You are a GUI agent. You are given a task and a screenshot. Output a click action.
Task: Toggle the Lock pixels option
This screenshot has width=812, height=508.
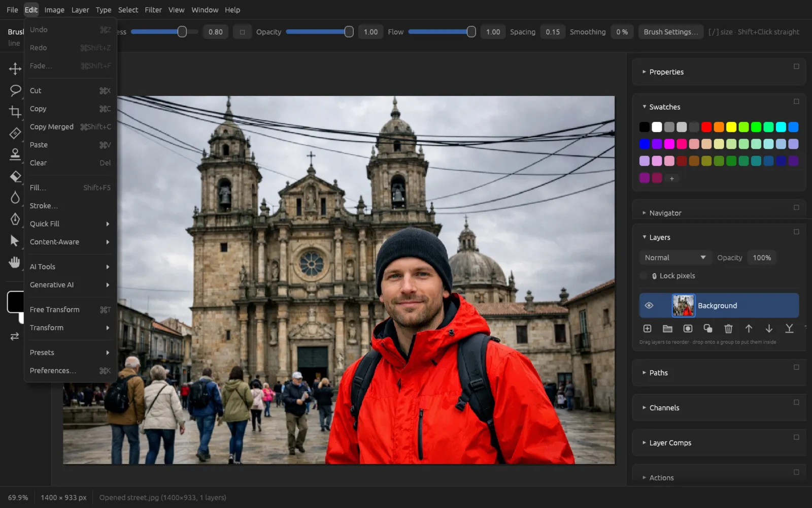[x=644, y=276]
